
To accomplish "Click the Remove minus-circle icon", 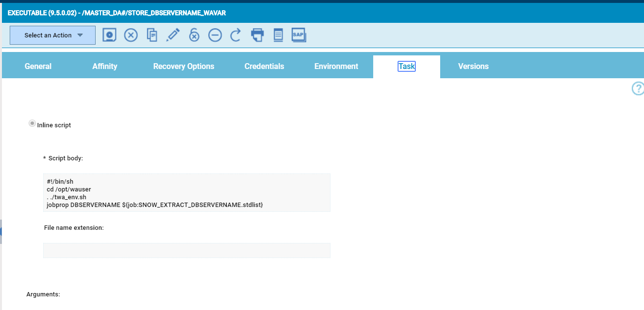I will [x=215, y=34].
